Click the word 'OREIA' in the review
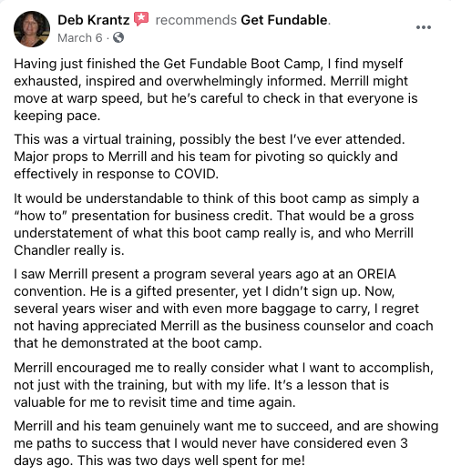Screen dimensions: 451x476 pyautogui.click(x=376, y=274)
